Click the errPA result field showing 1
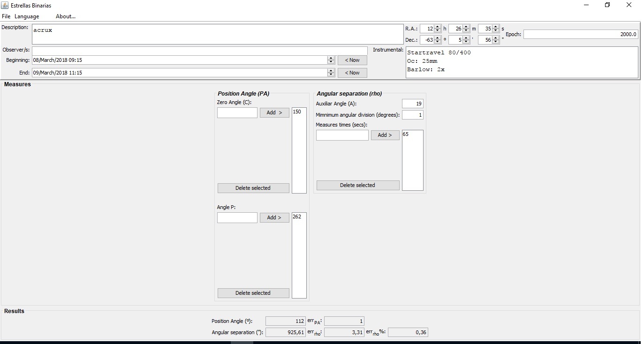The width and height of the screenshot is (644, 344). [344, 321]
